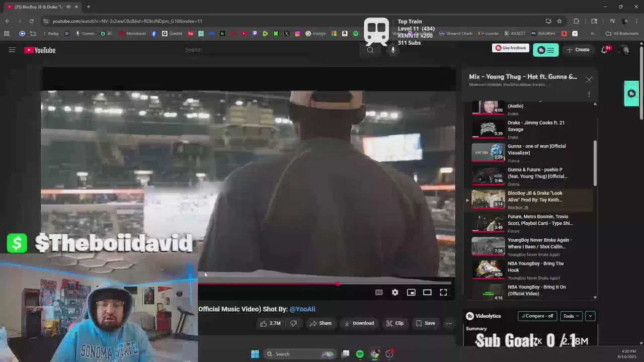Open the KICKLET bookmark
Viewport: 644px width, 362px height.
(515, 34)
